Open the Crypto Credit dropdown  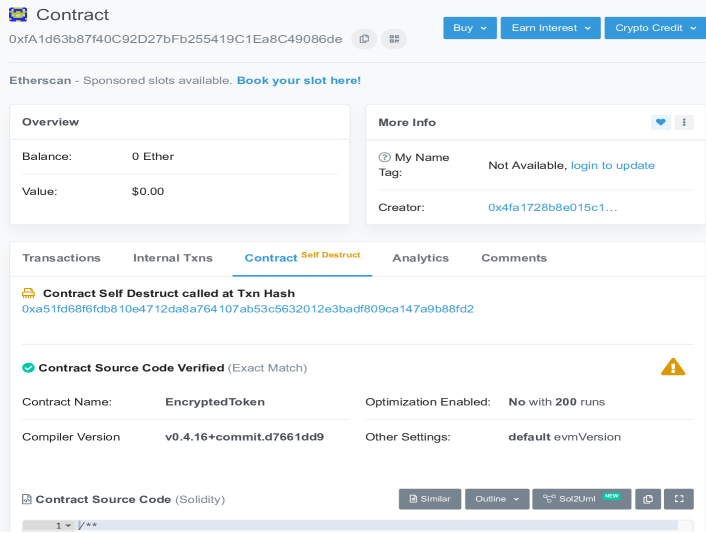click(654, 28)
